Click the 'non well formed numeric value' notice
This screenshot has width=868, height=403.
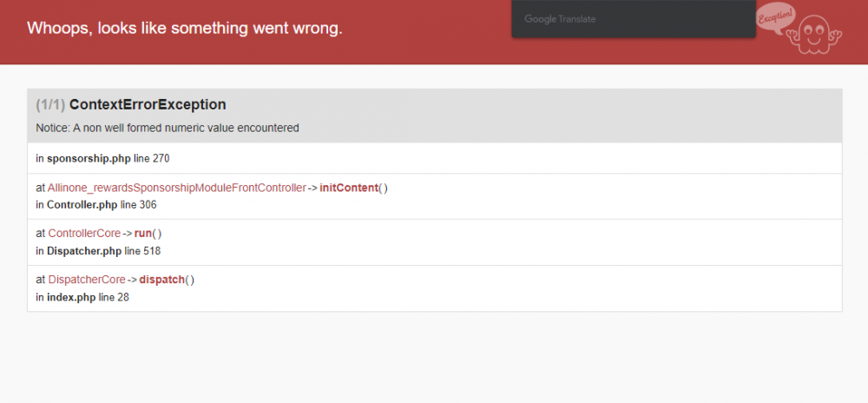click(168, 128)
